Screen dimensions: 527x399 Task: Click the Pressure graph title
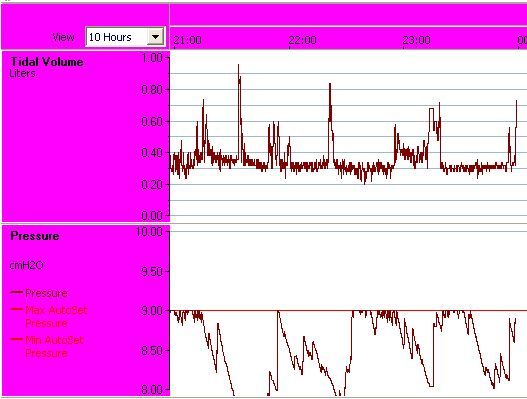point(35,236)
